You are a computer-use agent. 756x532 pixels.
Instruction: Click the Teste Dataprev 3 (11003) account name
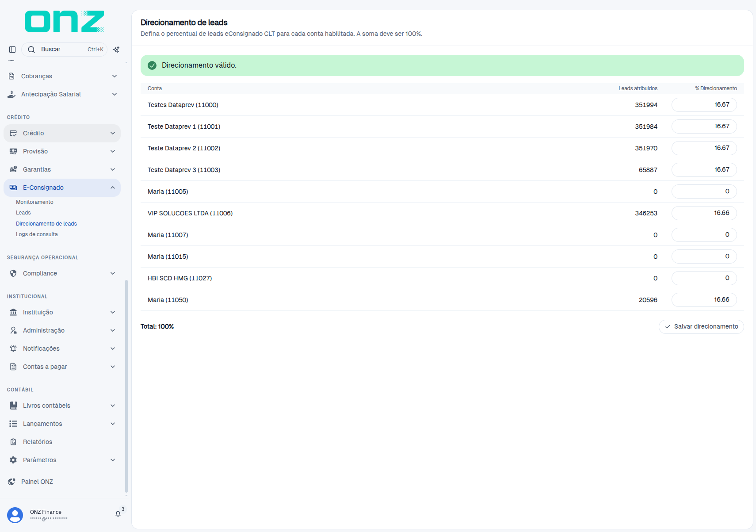[184, 170]
